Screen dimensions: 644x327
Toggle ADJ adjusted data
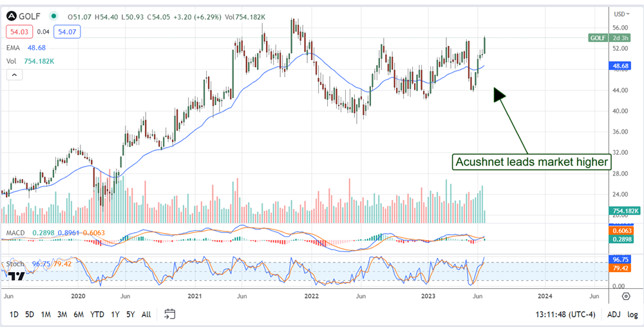pos(614,315)
